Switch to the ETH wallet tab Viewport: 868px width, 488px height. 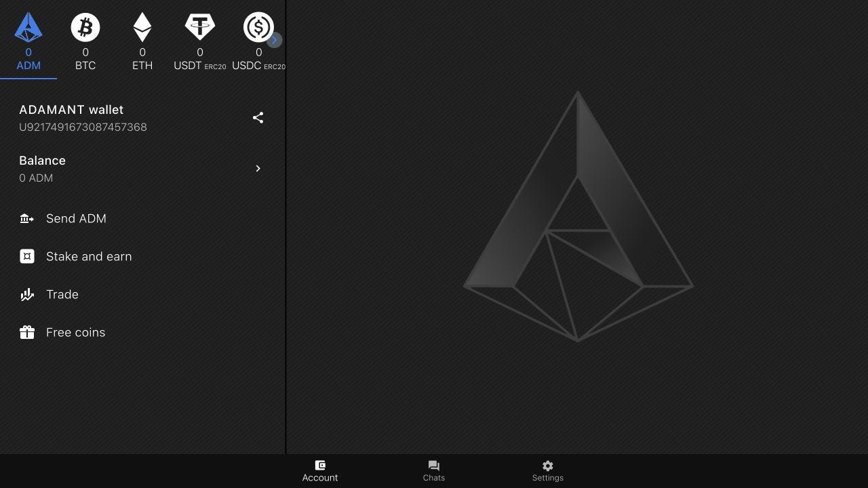pyautogui.click(x=142, y=40)
